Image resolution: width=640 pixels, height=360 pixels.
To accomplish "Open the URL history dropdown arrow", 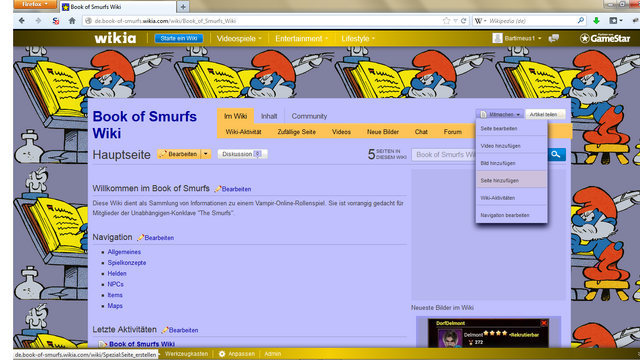I will [456, 21].
